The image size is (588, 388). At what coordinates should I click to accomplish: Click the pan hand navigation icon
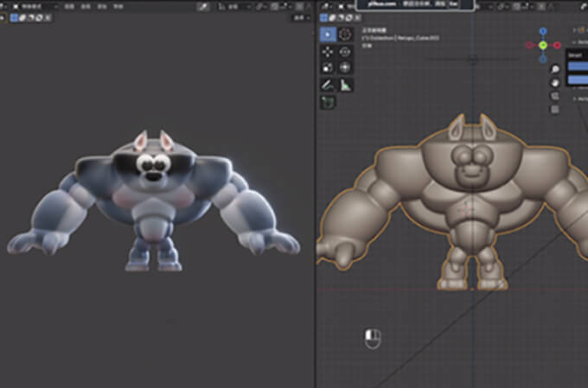[x=554, y=82]
